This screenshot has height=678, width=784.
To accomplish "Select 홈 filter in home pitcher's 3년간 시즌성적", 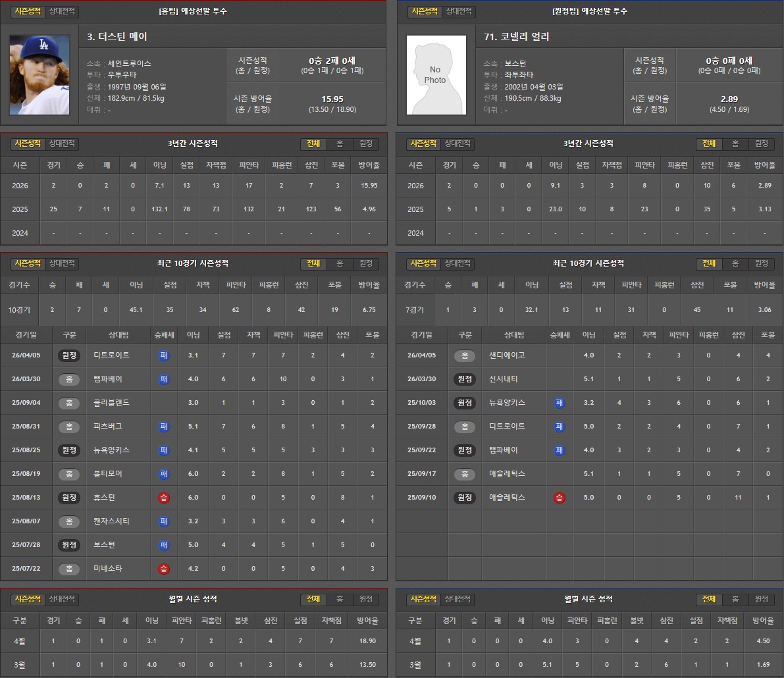I will pyautogui.click(x=340, y=144).
